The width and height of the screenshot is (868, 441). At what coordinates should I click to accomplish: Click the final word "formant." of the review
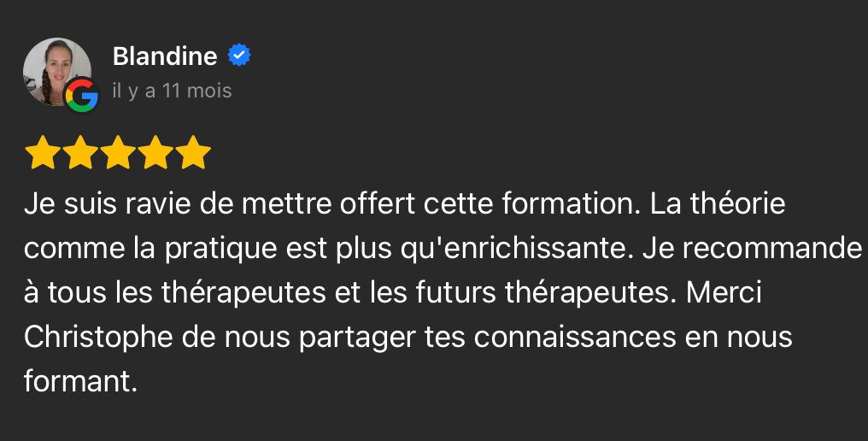(x=80, y=381)
